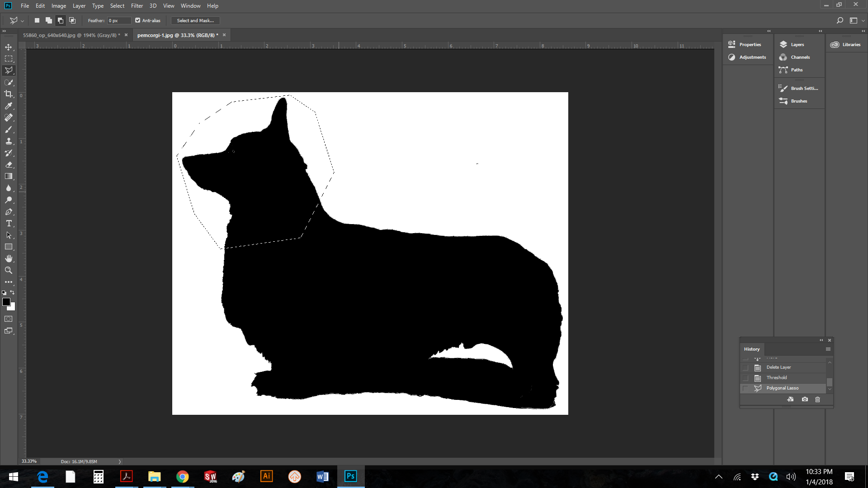Select the Move tool
This screenshot has height=488, width=868.
pos(9,47)
